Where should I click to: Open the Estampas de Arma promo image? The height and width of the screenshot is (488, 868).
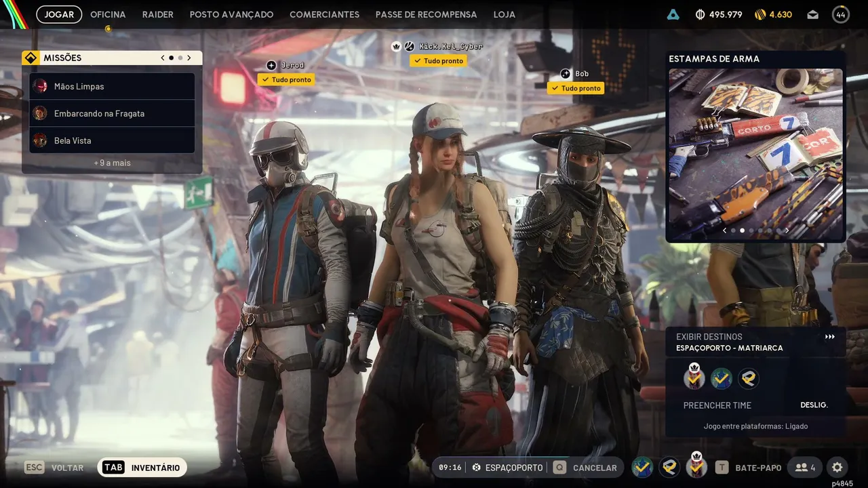pos(756,155)
